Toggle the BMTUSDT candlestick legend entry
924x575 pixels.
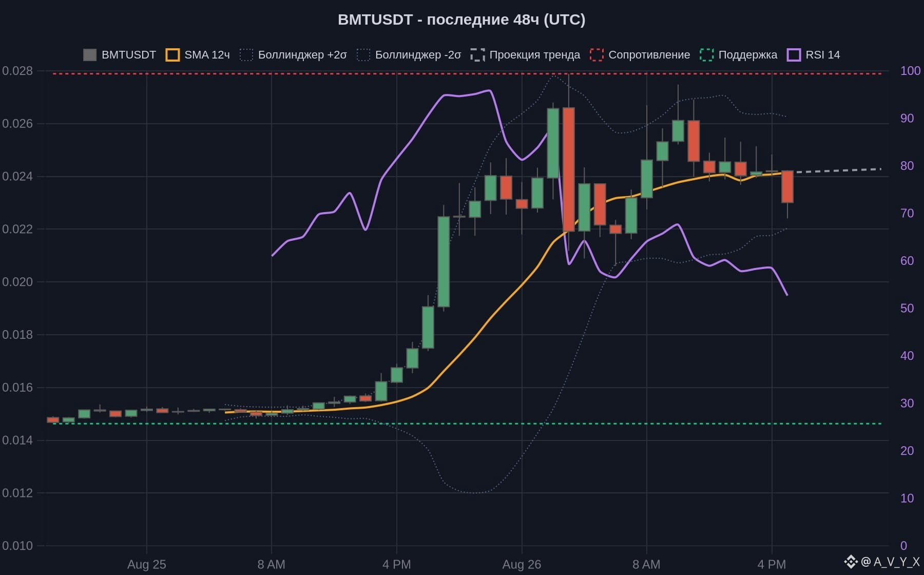click(x=120, y=55)
